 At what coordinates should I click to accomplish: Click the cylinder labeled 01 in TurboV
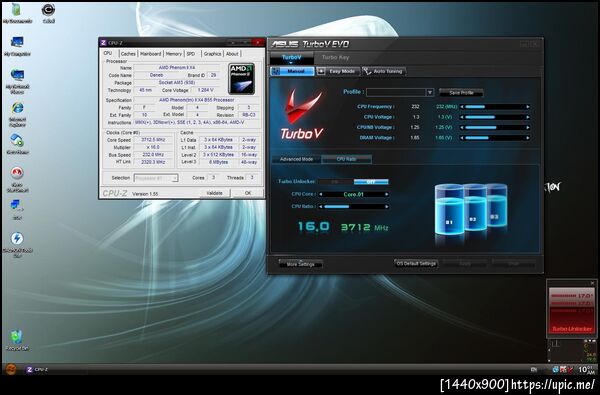point(449,210)
